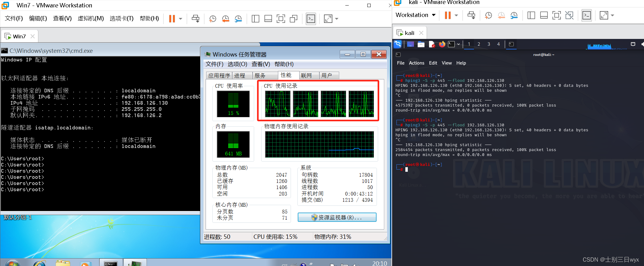This screenshot has width=644, height=266.
Task: Switch to Unity mode in Win7 window
Action: tap(293, 19)
